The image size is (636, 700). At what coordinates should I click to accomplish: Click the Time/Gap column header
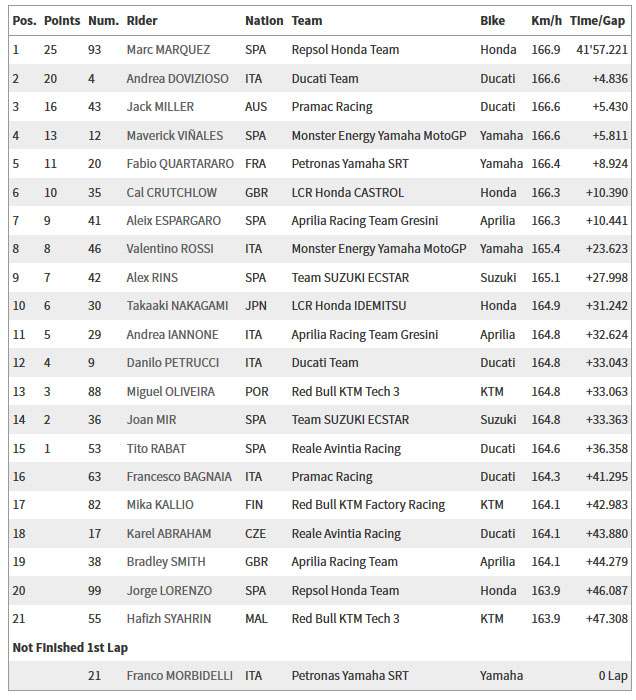tap(597, 21)
